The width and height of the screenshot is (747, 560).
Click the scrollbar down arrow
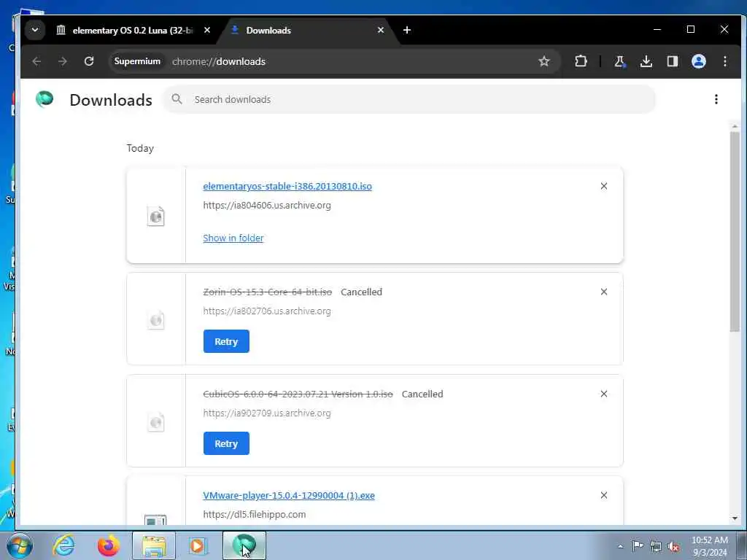735,518
